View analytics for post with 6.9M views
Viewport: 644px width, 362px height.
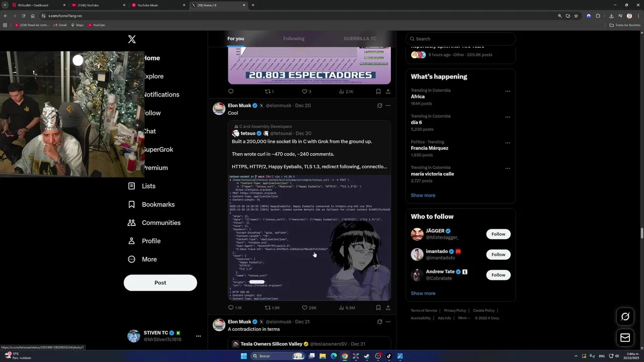point(347,308)
